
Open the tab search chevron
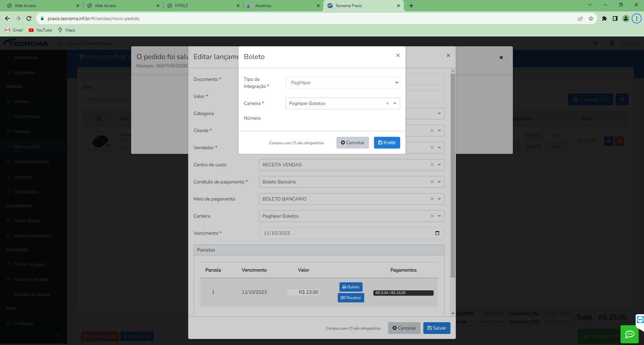590,5
